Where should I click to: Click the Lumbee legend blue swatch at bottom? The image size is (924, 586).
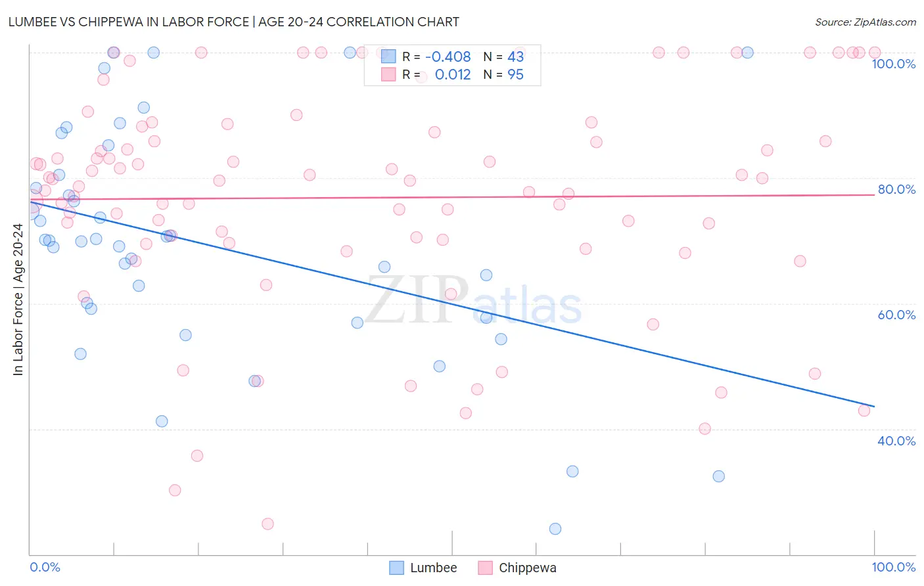coord(396,568)
